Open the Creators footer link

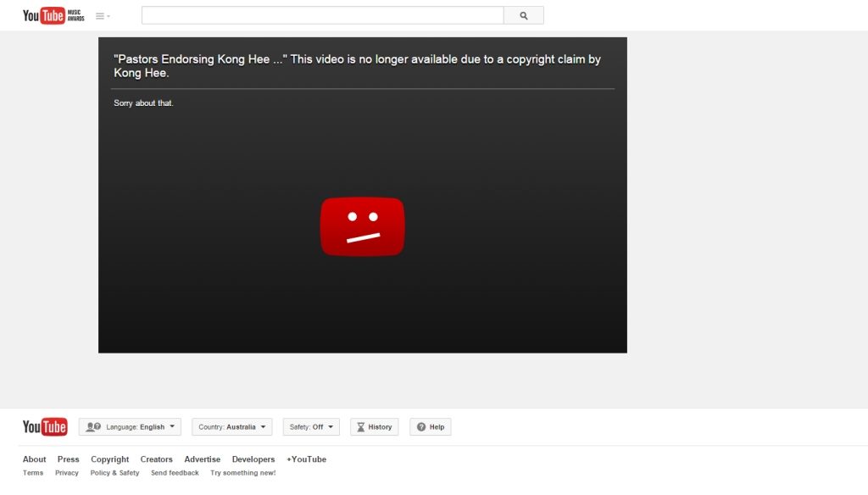click(156, 459)
